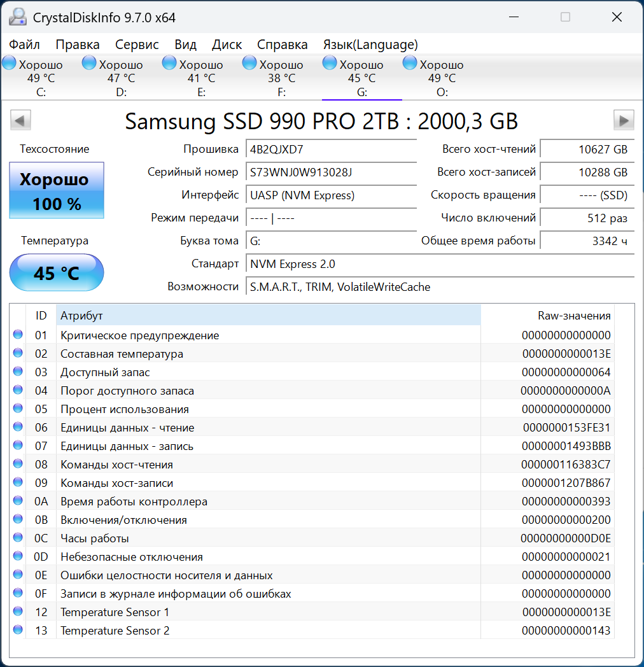Click the blue health status icon for drive E:
Screen dimensions: 644x667
coord(169,62)
